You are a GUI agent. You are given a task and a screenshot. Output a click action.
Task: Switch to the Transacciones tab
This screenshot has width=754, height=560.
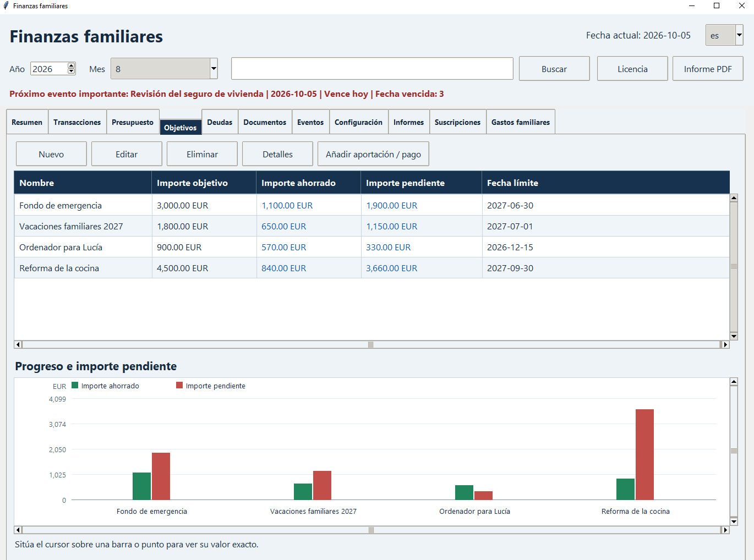(x=77, y=122)
